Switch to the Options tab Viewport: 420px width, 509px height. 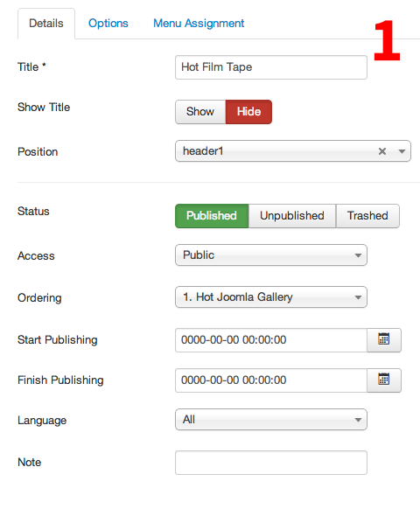tap(108, 24)
